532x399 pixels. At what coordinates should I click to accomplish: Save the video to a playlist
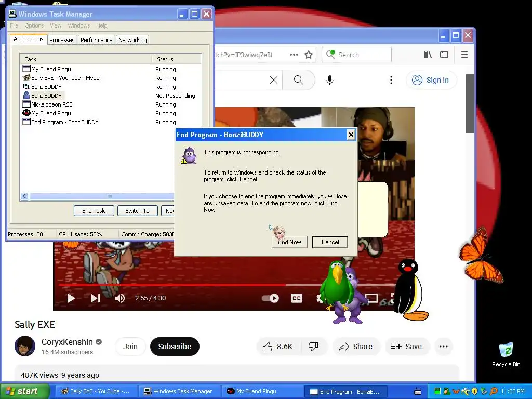[x=406, y=347]
